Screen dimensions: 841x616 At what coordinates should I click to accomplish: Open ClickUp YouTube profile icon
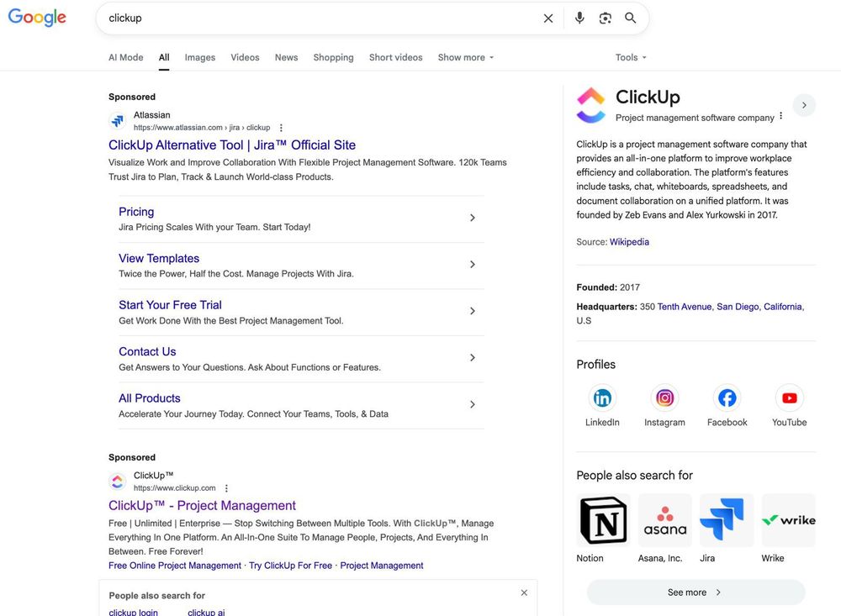click(790, 398)
